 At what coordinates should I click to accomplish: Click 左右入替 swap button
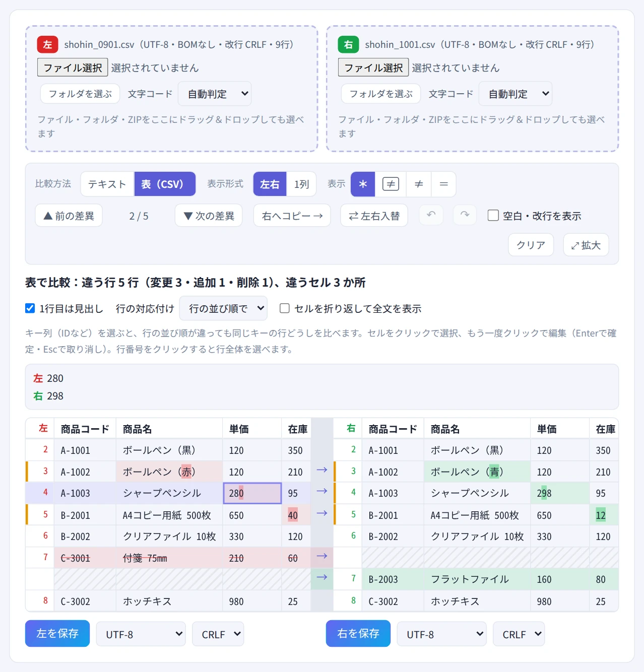(374, 216)
